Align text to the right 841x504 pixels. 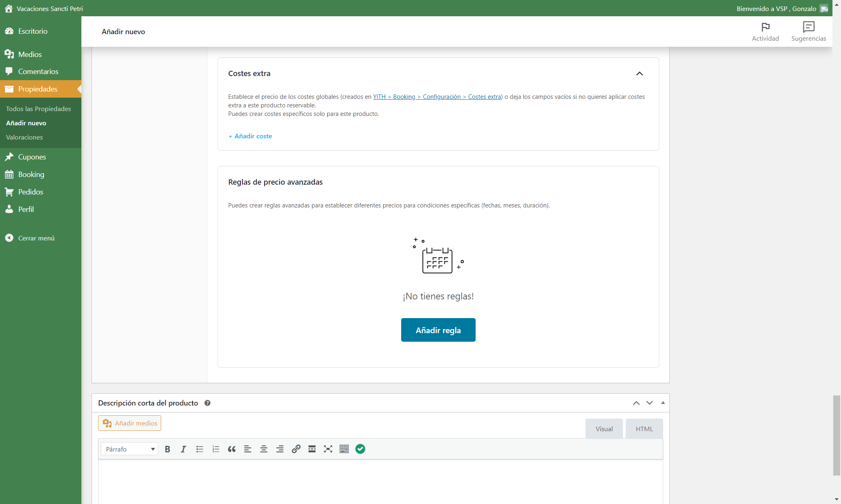coord(280,449)
